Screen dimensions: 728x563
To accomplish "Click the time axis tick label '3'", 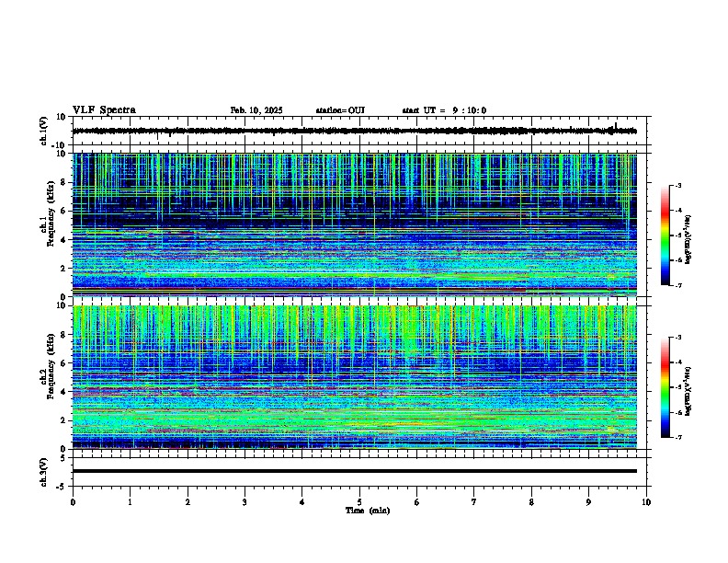I will [245, 502].
